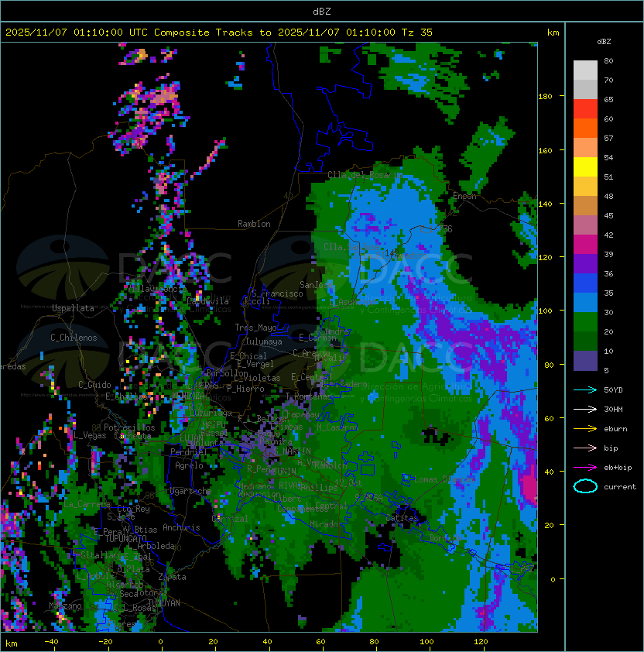Click the 'C_Guido' place label on map
Viewport: 644px width, 652px height.
coord(94,385)
